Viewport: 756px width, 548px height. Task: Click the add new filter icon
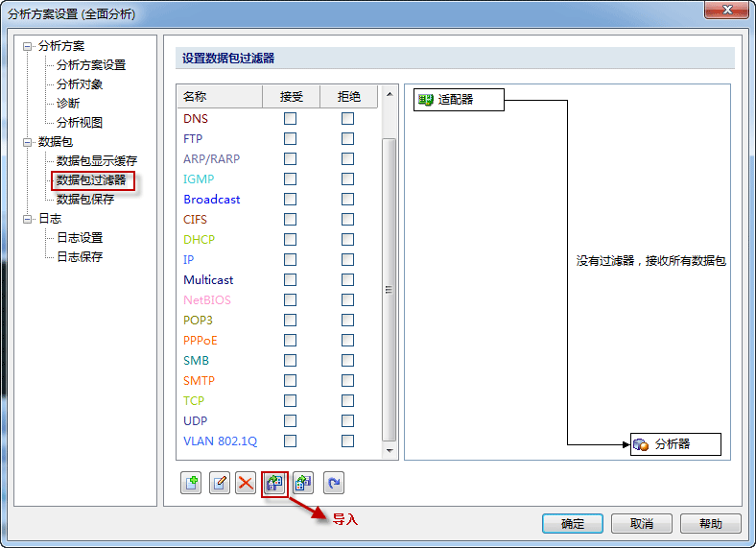(x=191, y=484)
